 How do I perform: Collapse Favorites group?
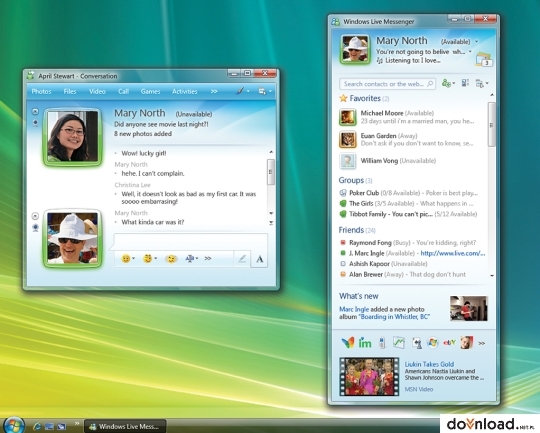(364, 99)
